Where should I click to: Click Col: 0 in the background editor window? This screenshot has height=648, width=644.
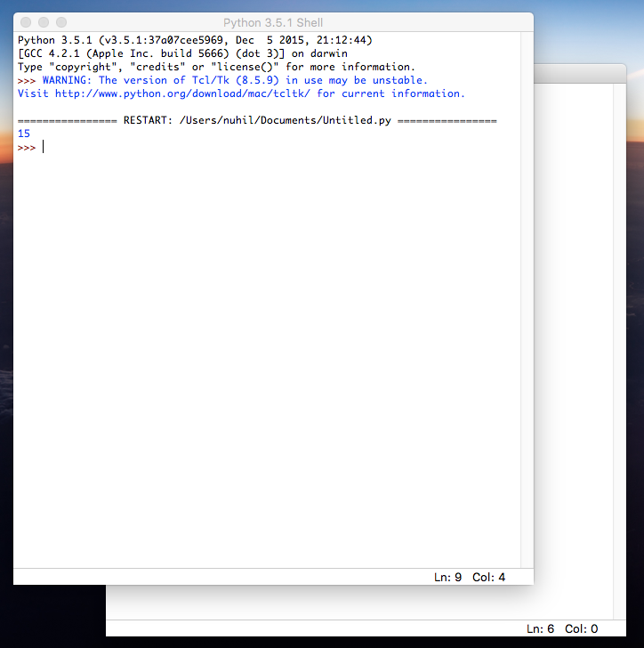[x=581, y=628]
